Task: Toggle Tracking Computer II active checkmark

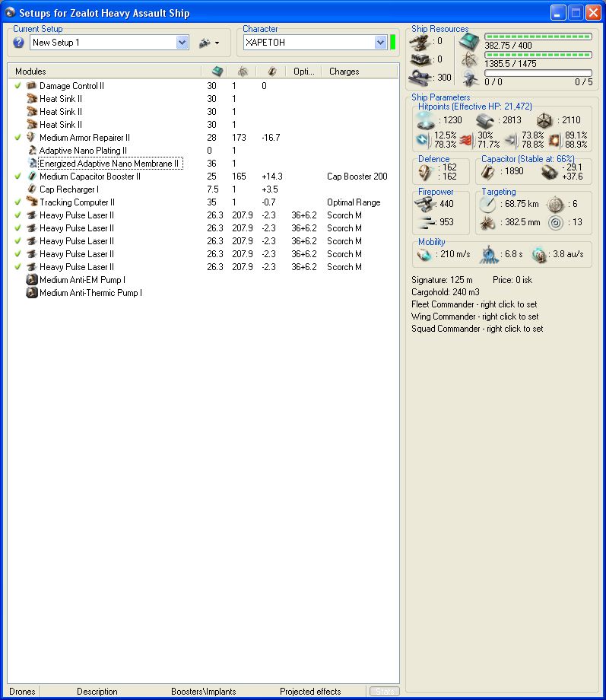Action: point(17,202)
